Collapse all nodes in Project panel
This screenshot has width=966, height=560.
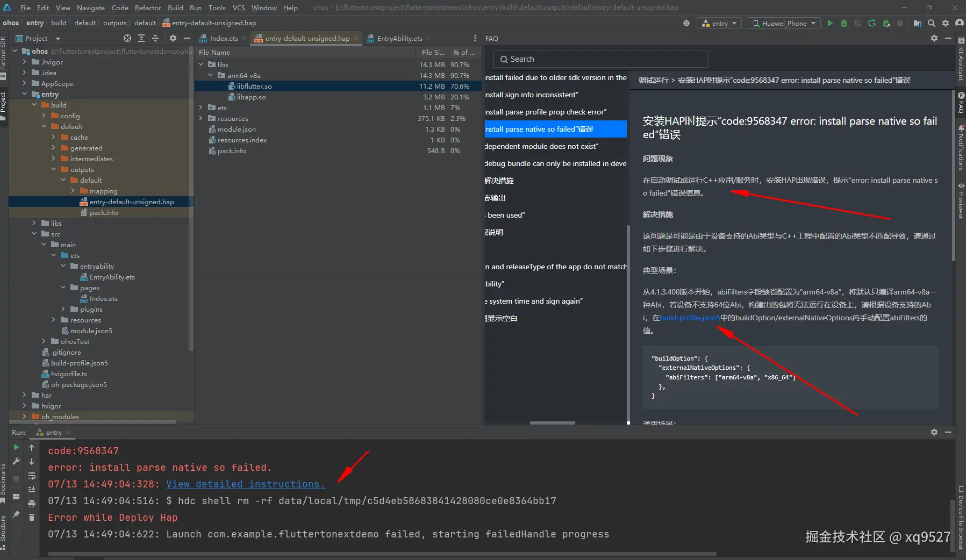pos(155,38)
